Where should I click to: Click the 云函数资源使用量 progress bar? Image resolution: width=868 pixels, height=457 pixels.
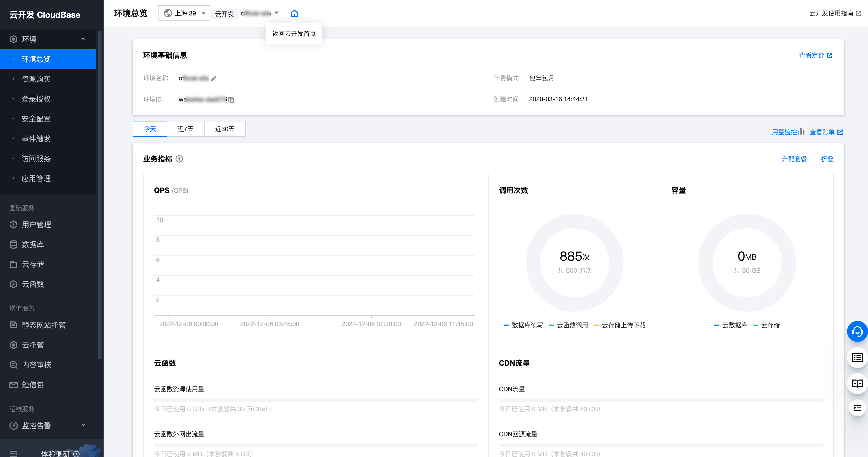point(316,400)
